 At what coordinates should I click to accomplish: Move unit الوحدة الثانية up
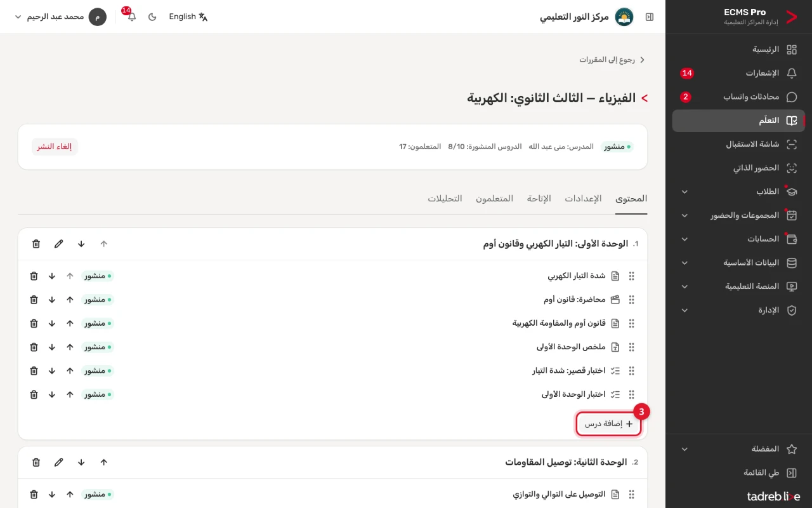coord(104,462)
